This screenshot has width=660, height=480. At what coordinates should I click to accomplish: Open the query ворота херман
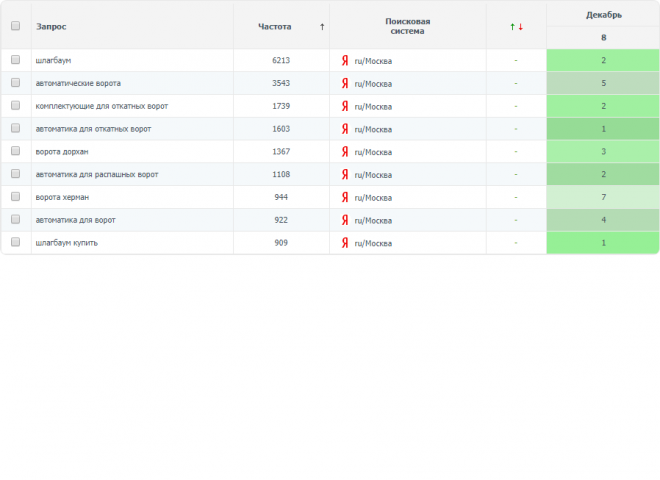coord(62,197)
